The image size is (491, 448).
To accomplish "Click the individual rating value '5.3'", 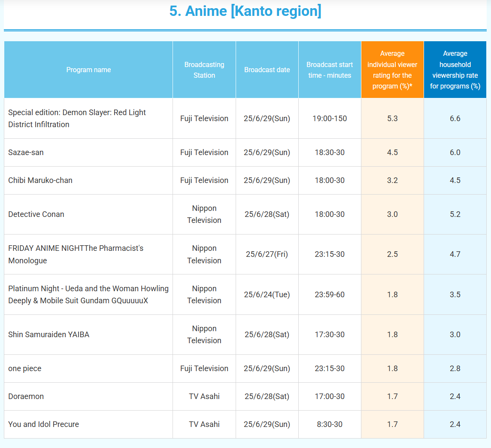I will 392,119.
